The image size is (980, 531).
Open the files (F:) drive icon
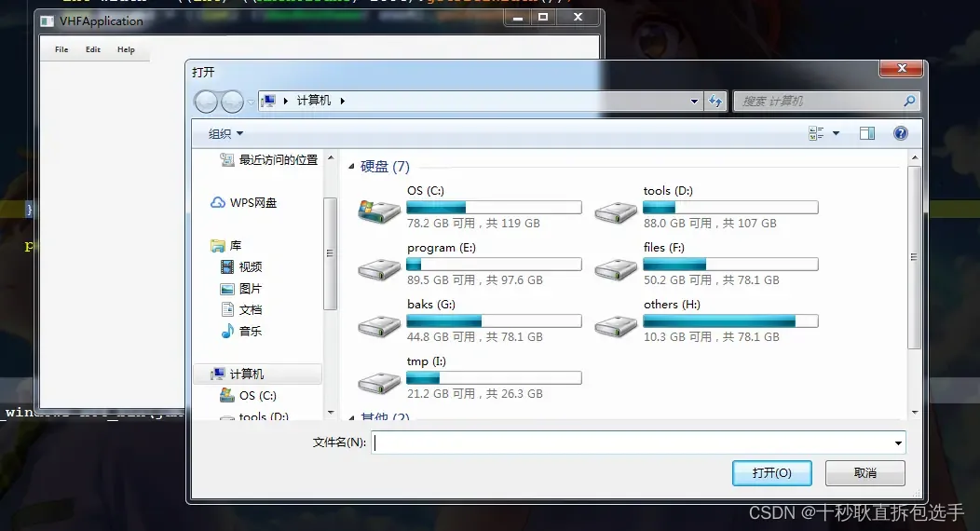click(x=616, y=269)
